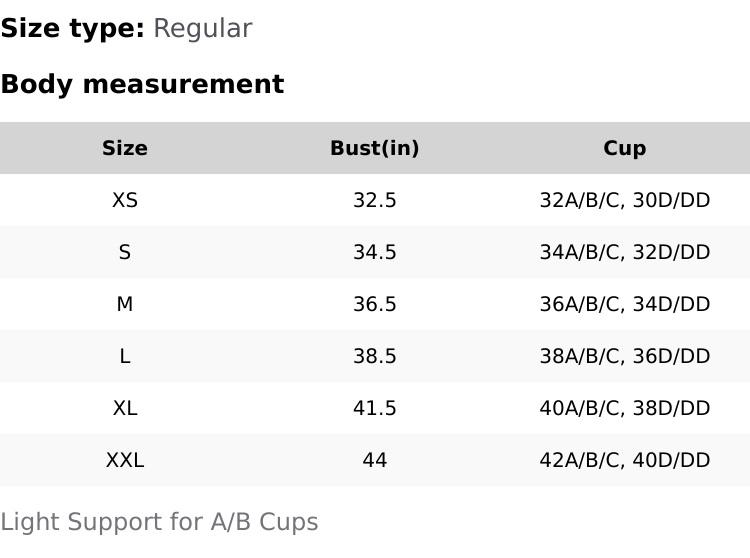Select the XS size row label
The width and height of the screenshot is (750, 558).
125,200
